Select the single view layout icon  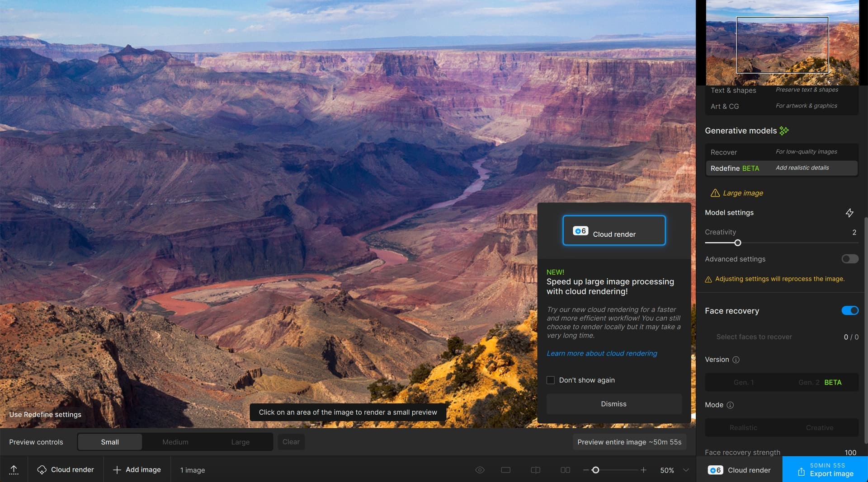pyautogui.click(x=505, y=470)
